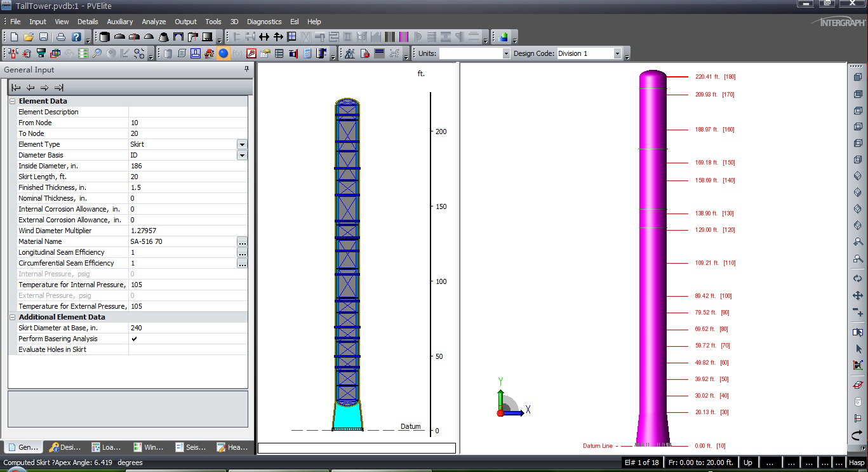Screen dimensions: 868x472
Task: Open the Diagnostics menu
Action: 264,22
